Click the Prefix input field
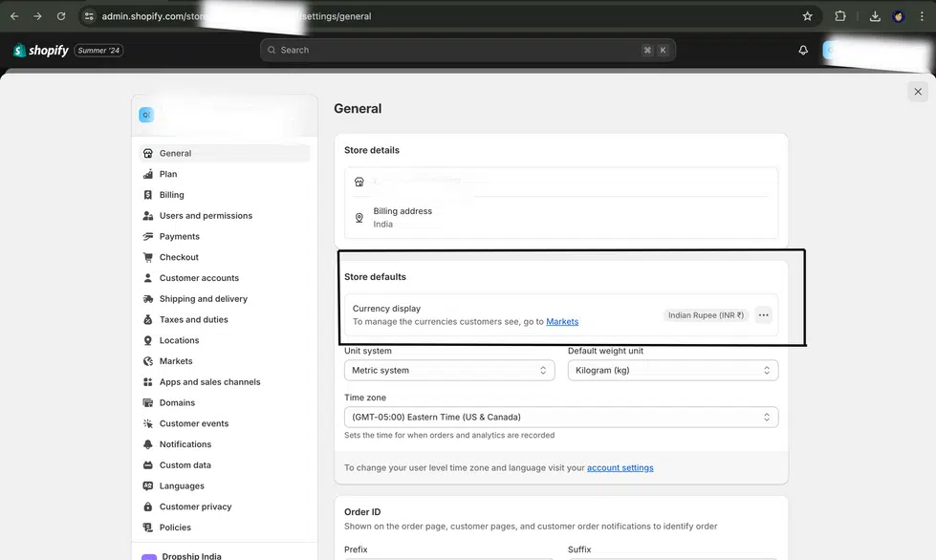This screenshot has width=936, height=560. 449,557
